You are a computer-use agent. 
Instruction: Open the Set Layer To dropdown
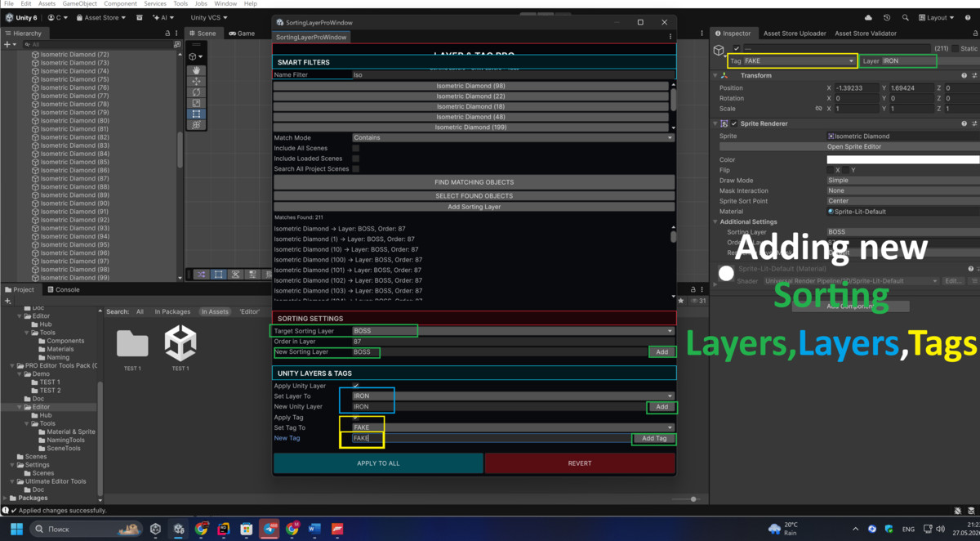point(513,396)
